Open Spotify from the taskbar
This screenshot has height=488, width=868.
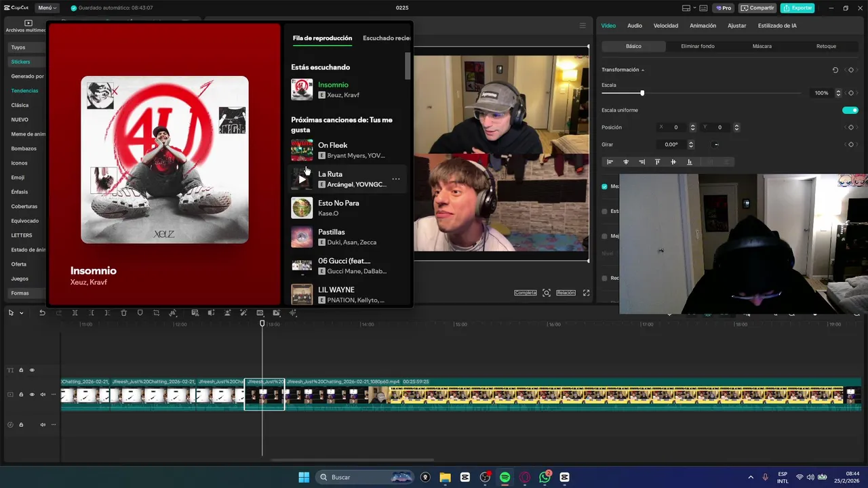coord(505,477)
